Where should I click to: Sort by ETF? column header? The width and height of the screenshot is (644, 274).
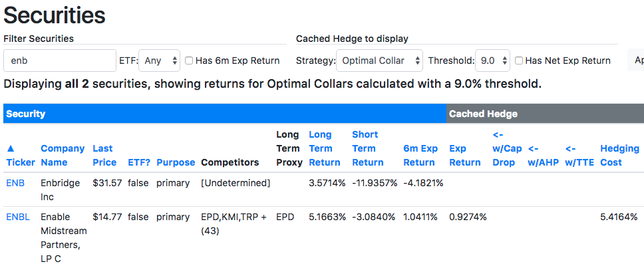[x=139, y=162]
